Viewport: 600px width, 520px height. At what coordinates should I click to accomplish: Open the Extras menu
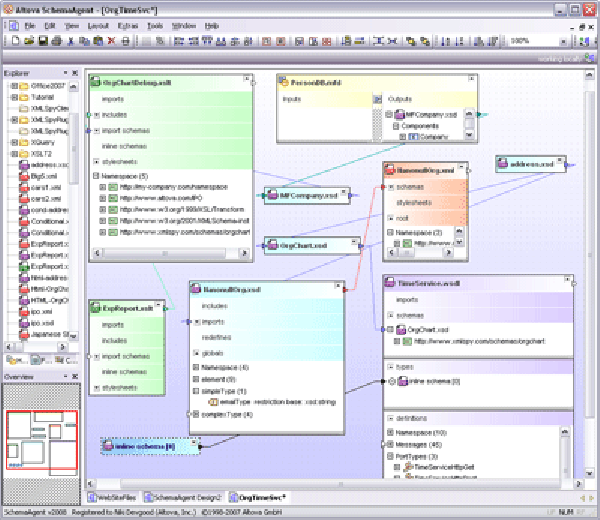coord(126,23)
